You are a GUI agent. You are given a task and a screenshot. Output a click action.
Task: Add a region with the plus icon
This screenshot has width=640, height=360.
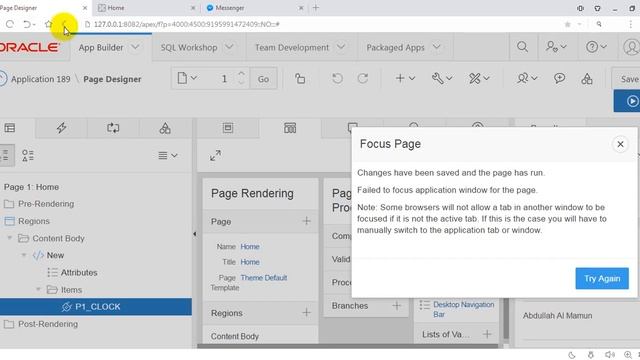pyautogui.click(x=306, y=313)
